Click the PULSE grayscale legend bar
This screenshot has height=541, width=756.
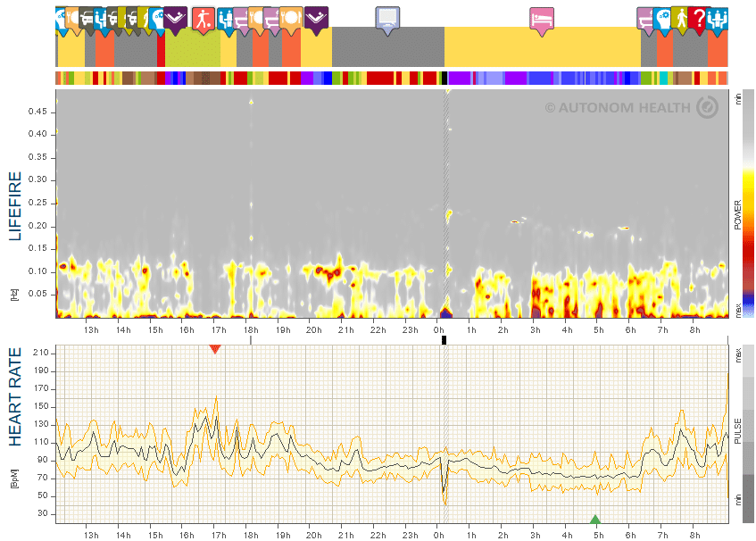point(748,434)
